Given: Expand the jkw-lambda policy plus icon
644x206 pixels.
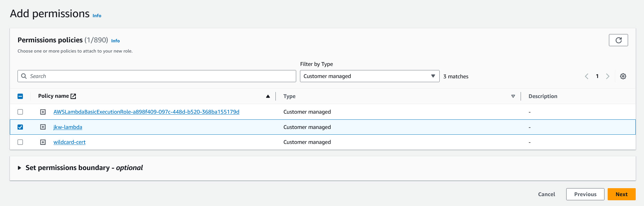Looking at the screenshot, I should coord(43,127).
